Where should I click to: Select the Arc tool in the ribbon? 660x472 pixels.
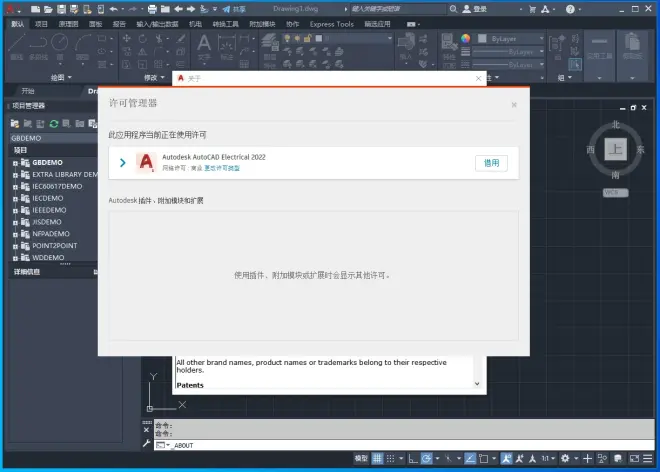(82, 46)
